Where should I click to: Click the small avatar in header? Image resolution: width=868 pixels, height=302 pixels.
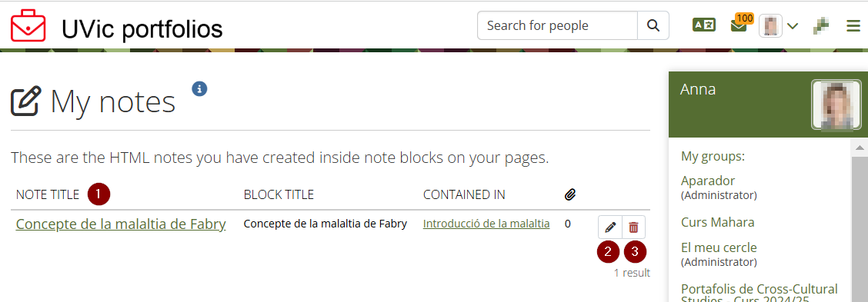coord(770,25)
